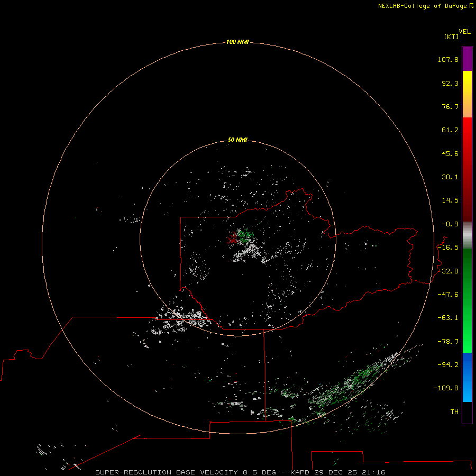The height and width of the screenshot is (476, 476).
Task: Click the -16.5 velocity scale value
Action: coord(448,248)
